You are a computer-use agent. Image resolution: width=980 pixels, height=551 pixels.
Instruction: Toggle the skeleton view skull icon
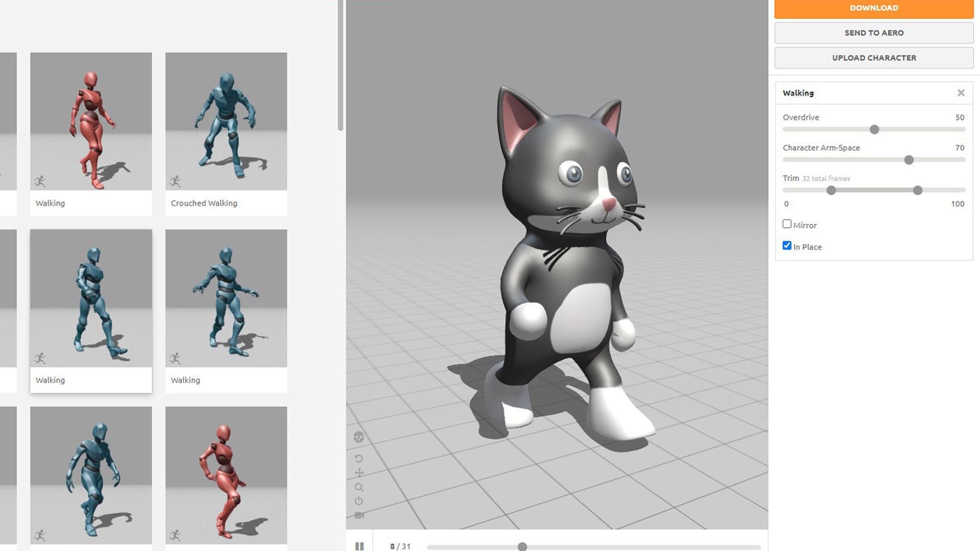click(359, 437)
